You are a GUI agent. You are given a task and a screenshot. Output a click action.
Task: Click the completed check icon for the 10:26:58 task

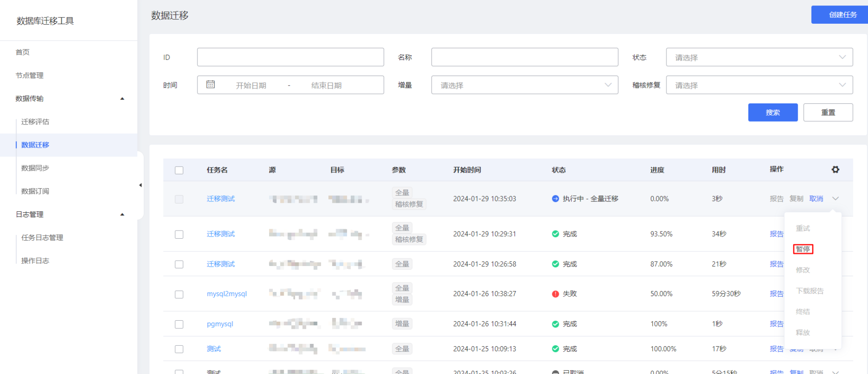point(555,264)
